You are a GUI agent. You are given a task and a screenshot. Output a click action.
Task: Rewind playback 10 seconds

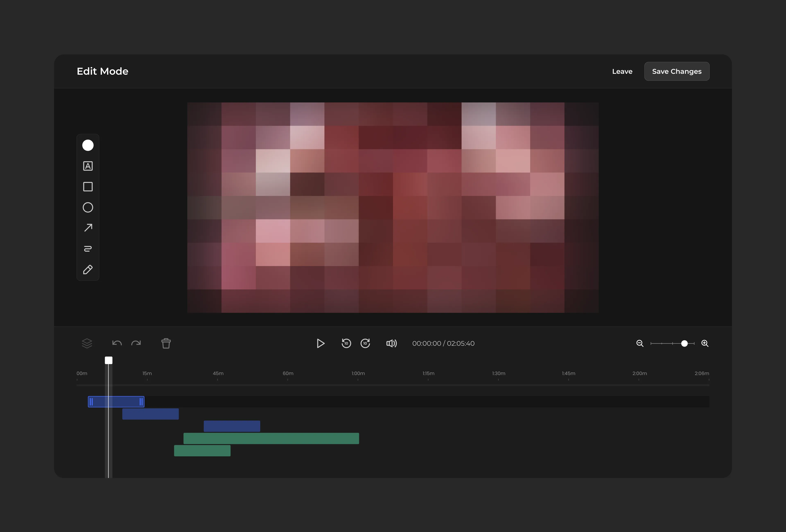[346, 343]
